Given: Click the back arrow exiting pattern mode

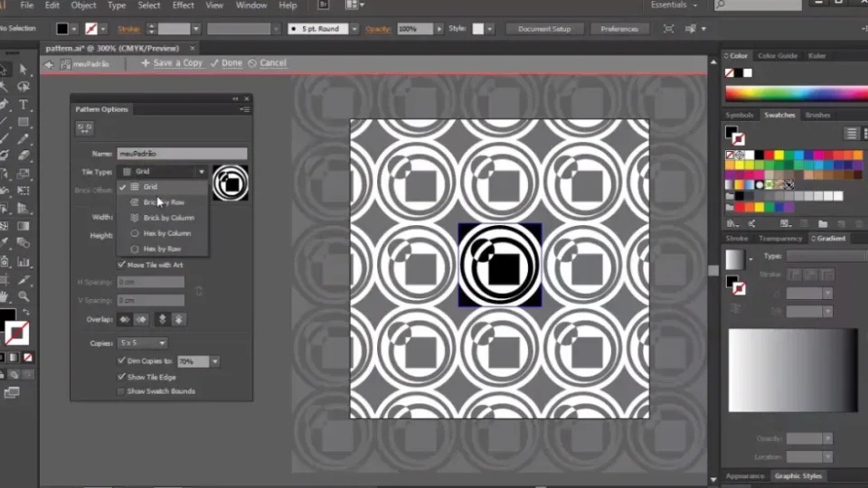Looking at the screenshot, I should tap(49, 64).
